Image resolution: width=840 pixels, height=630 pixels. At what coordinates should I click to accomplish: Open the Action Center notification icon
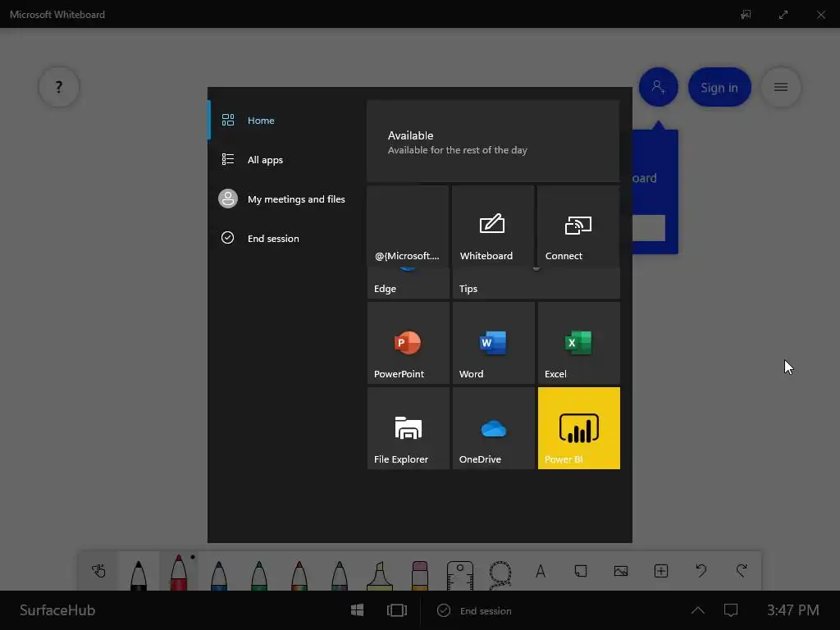coord(731,610)
